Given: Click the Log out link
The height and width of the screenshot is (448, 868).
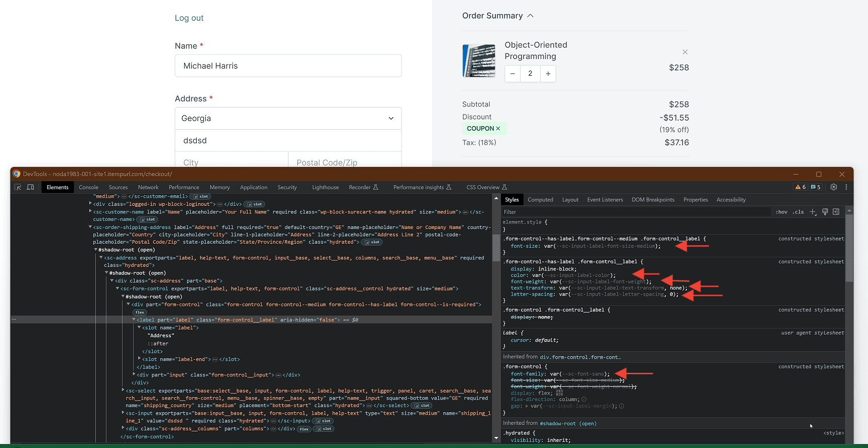Looking at the screenshot, I should coord(189,18).
